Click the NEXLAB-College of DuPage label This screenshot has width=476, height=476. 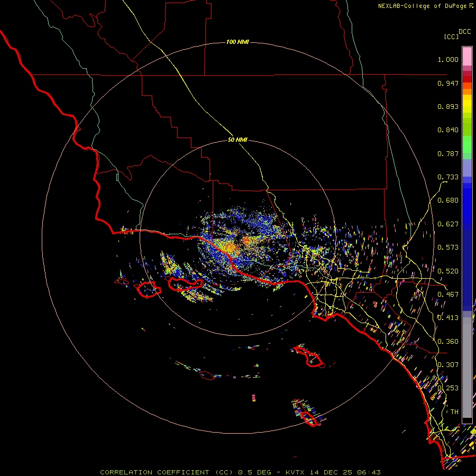422,6
